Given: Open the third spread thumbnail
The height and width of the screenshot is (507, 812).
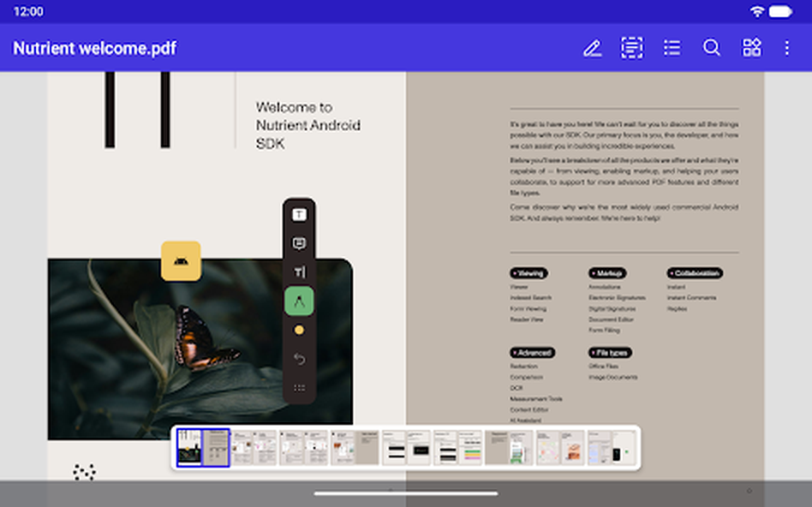Looking at the screenshot, I should (x=304, y=447).
